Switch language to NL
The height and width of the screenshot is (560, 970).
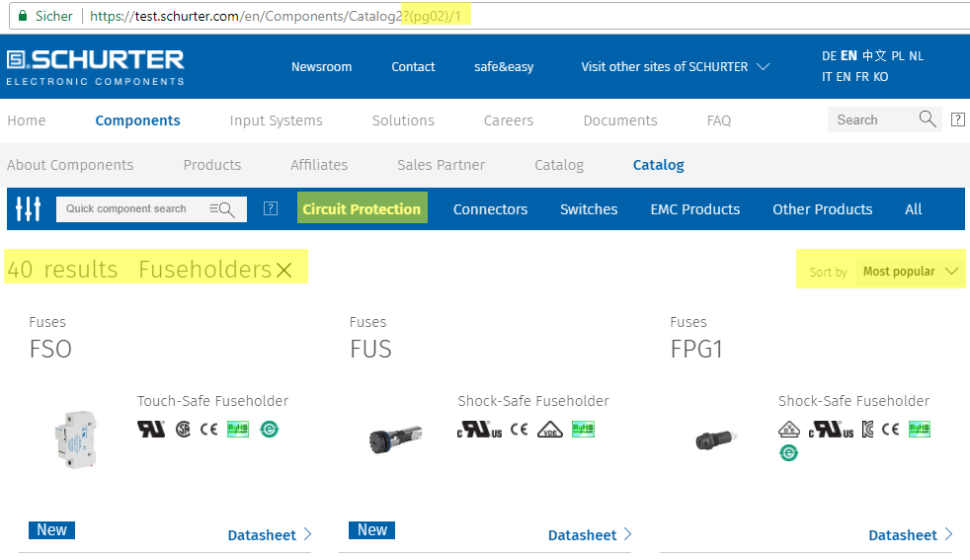pyautogui.click(x=917, y=55)
